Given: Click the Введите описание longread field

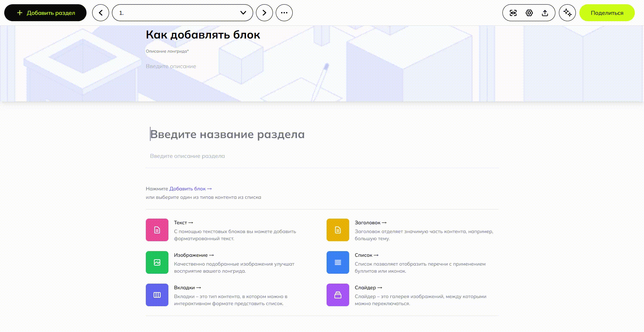Looking at the screenshot, I should click(x=171, y=66).
